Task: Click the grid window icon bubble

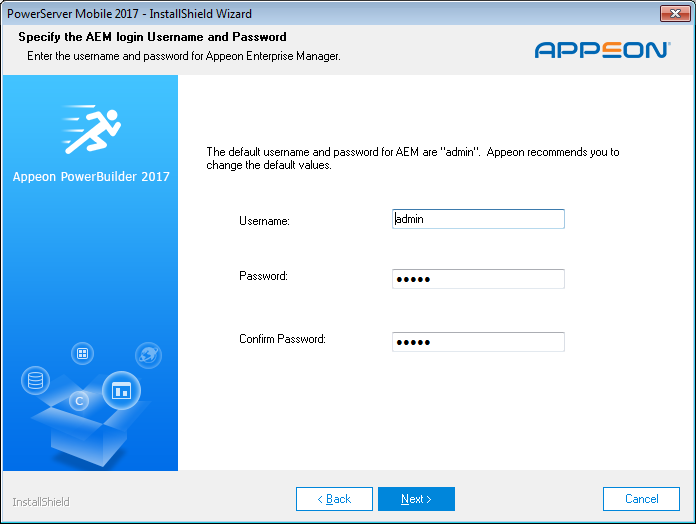Action: tap(83, 354)
